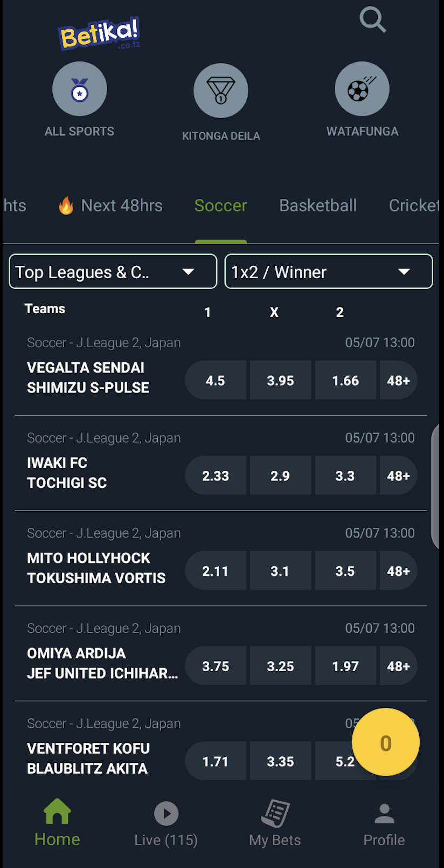Open Live (115) play icon

click(166, 814)
